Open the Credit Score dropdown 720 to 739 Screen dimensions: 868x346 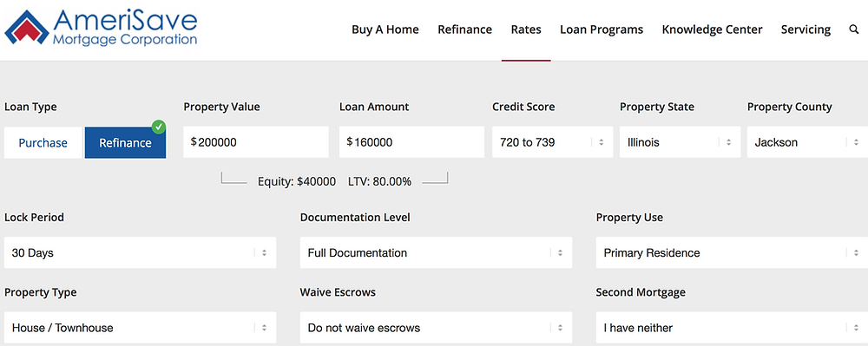[552, 142]
